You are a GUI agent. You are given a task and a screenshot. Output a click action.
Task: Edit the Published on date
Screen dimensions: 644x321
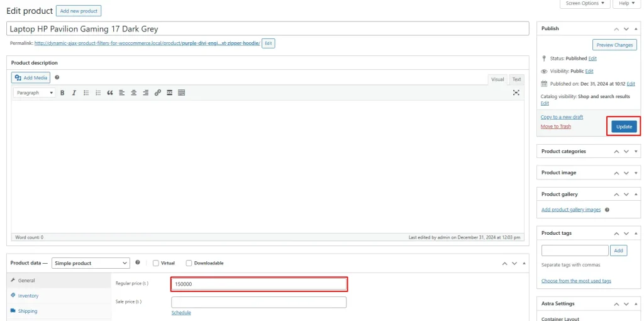(631, 84)
